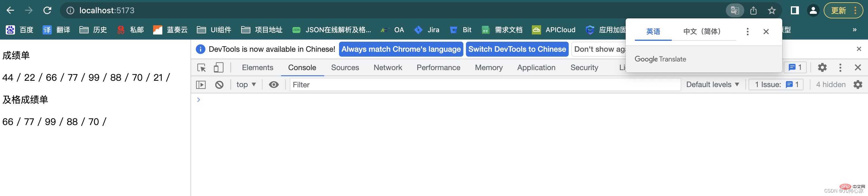This screenshot has width=868, height=196.
Task: Click Don't show again button
Action: tap(599, 49)
